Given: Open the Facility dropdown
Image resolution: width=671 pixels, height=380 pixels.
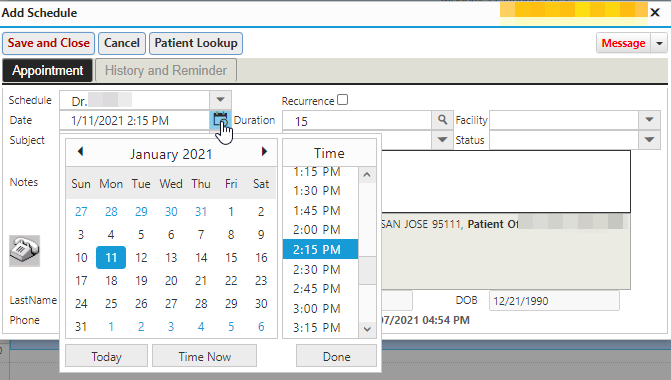Looking at the screenshot, I should coord(649,120).
